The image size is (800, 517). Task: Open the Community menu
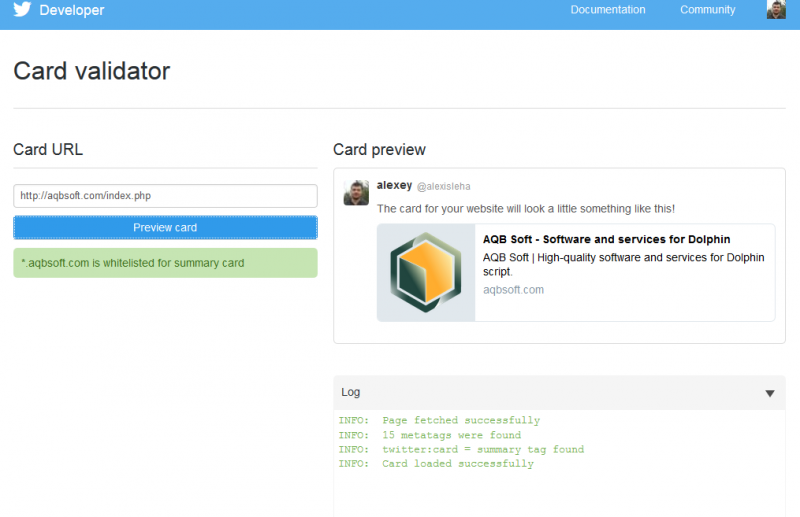click(x=708, y=10)
